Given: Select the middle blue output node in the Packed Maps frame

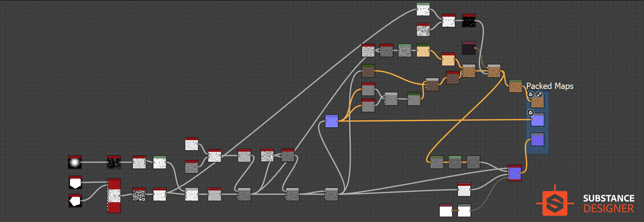Looking at the screenshot, I should (537, 119).
